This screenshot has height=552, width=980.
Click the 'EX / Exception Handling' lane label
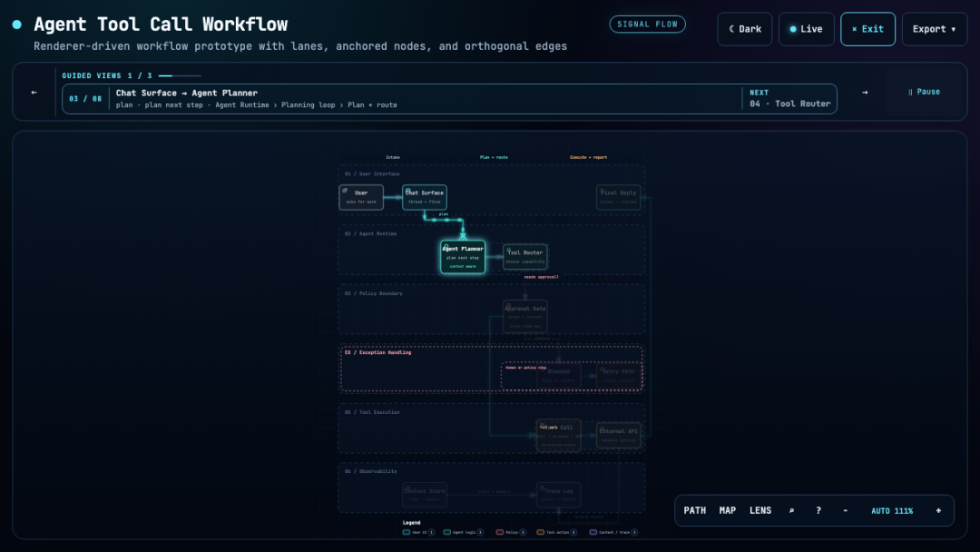378,352
